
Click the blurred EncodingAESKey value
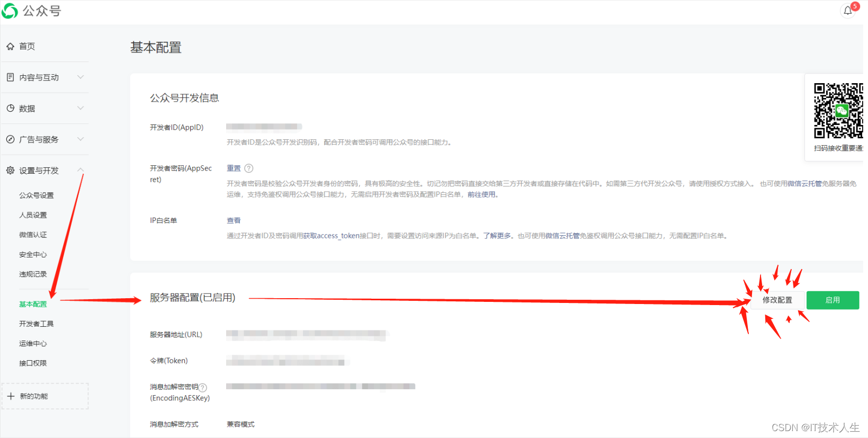[x=320, y=387]
